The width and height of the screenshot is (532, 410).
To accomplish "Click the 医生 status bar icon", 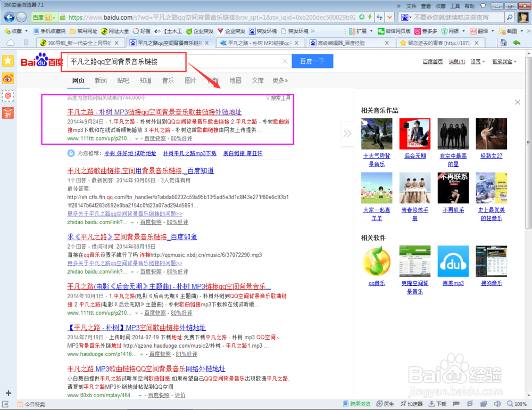I will coord(385,404).
